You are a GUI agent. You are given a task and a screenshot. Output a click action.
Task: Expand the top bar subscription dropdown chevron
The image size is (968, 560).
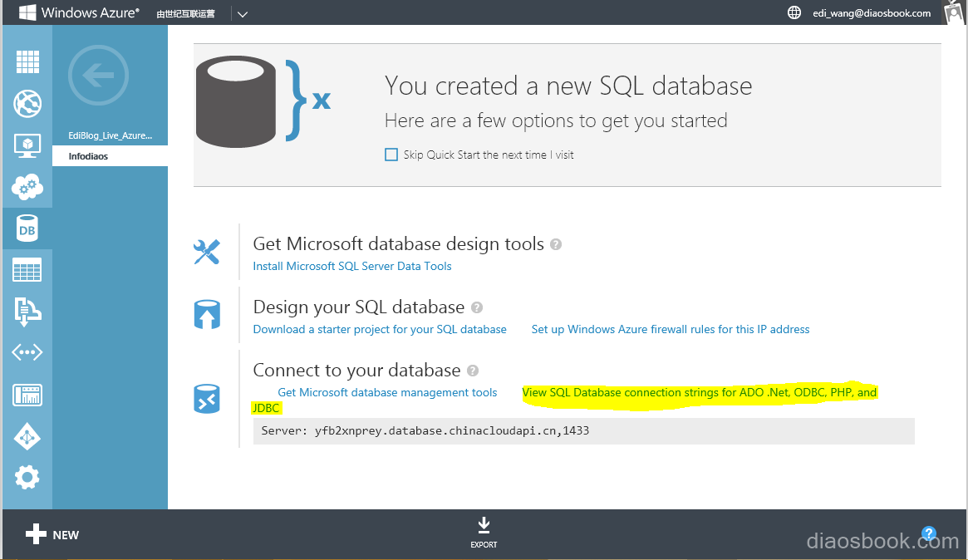coord(242,13)
